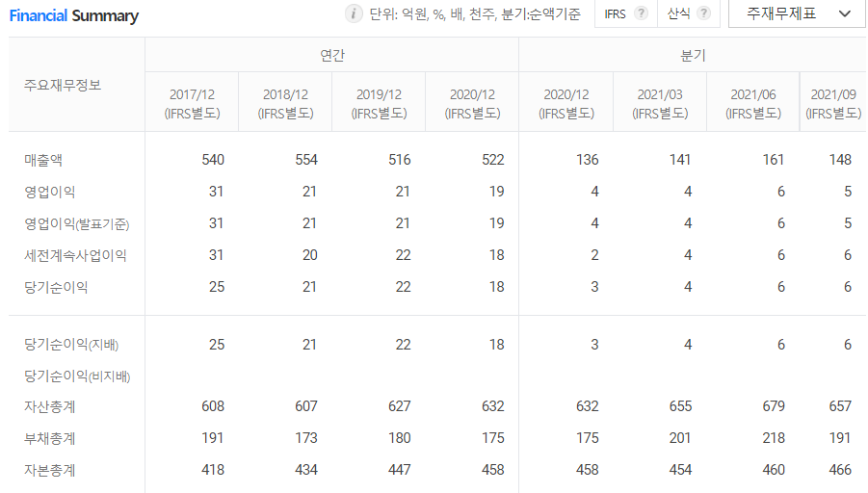Click the 주요재무정보 header cell
This screenshot has width=868, height=493.
[x=76, y=85]
